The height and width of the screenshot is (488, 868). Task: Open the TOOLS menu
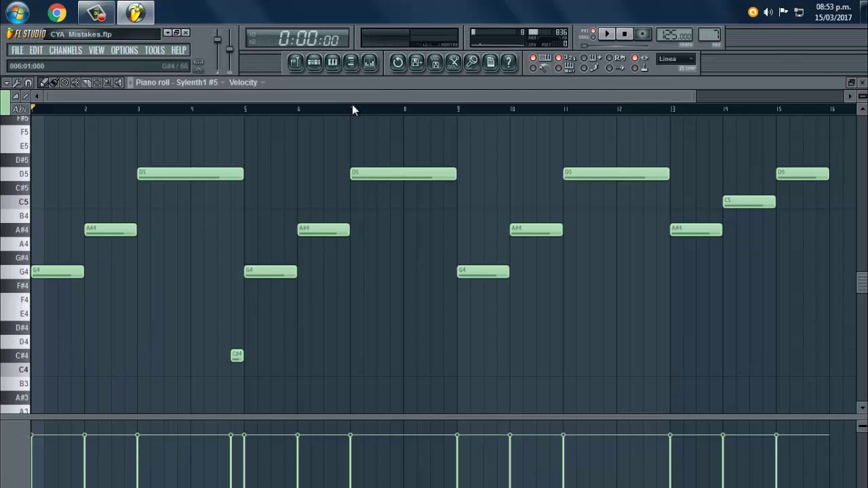pyautogui.click(x=155, y=50)
